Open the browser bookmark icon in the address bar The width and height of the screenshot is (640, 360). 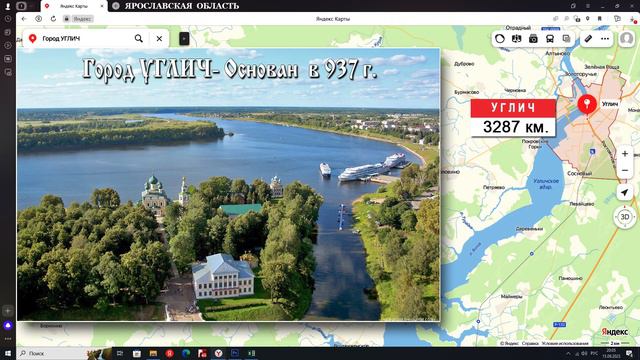pyautogui.click(x=600, y=19)
